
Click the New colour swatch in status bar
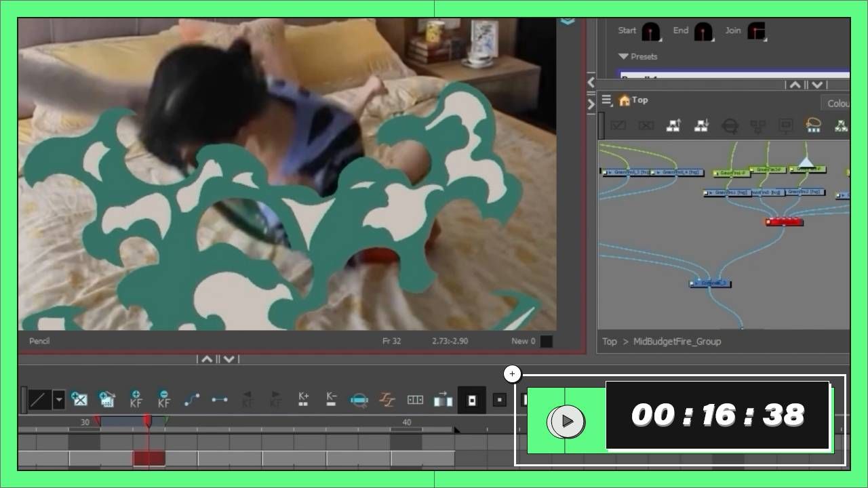546,342
